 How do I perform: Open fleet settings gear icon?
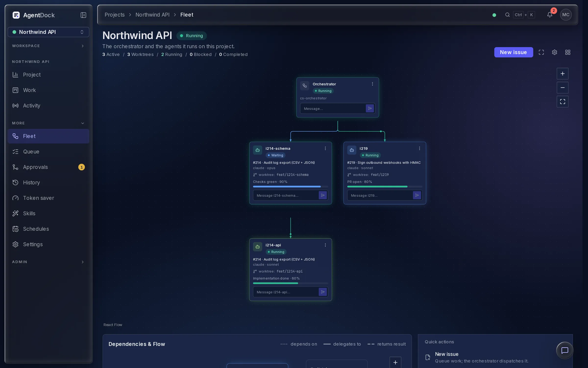coord(554,52)
